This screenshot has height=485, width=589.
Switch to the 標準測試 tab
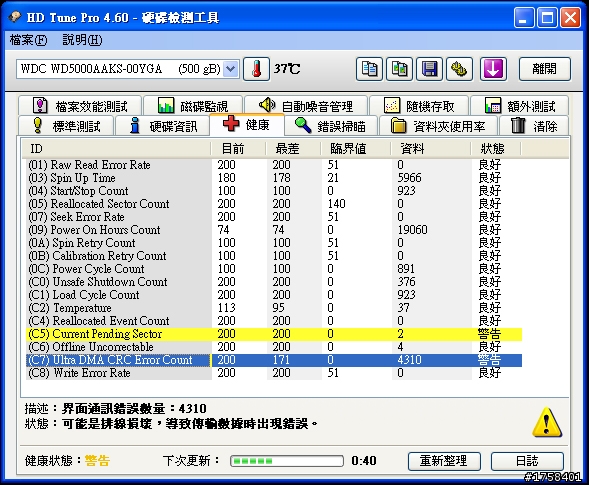tap(66, 125)
